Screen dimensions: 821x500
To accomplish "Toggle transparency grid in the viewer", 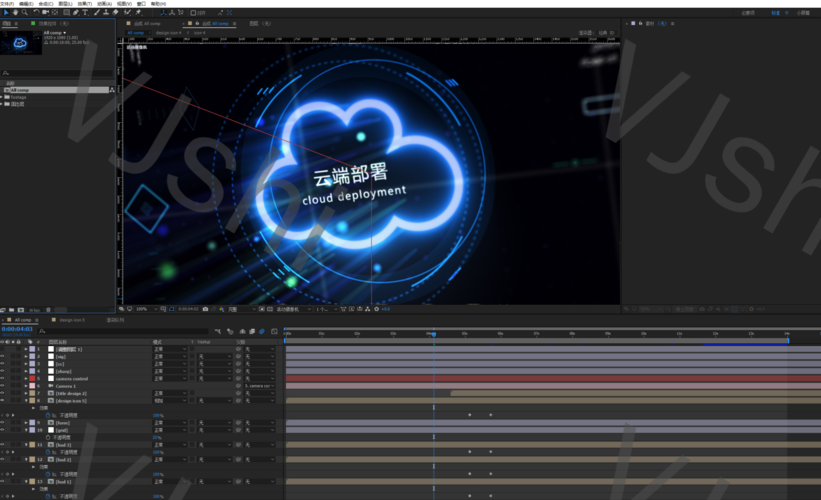I will pyautogui.click(x=270, y=309).
